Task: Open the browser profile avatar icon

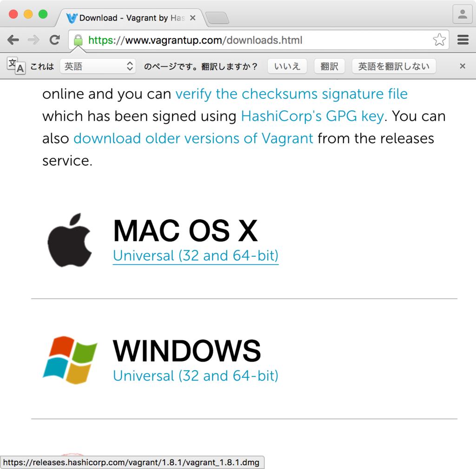Action: pos(463,14)
